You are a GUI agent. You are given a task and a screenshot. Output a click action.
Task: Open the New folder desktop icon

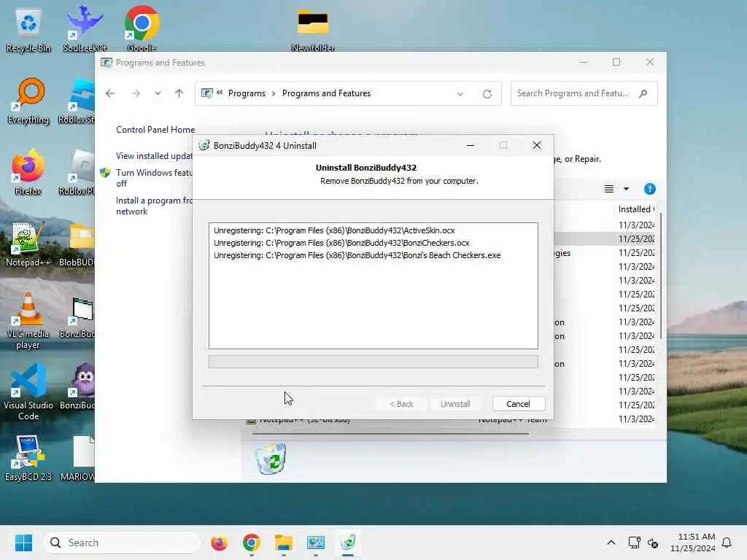tap(312, 29)
